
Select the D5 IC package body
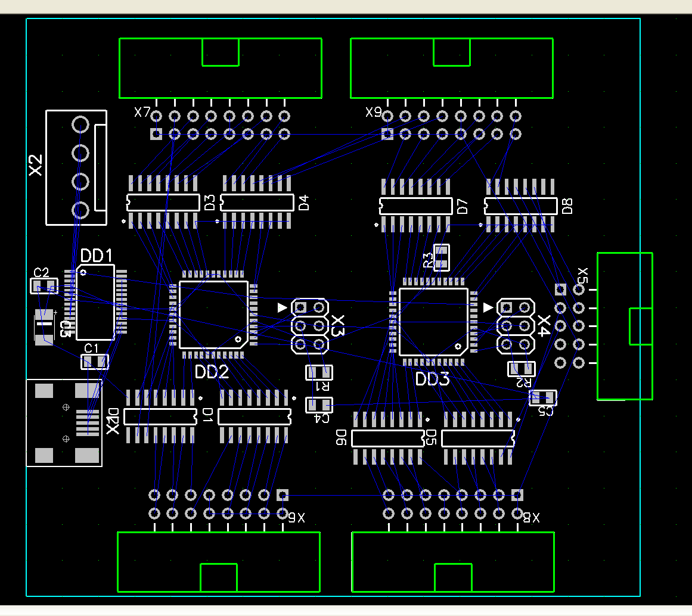point(478,438)
